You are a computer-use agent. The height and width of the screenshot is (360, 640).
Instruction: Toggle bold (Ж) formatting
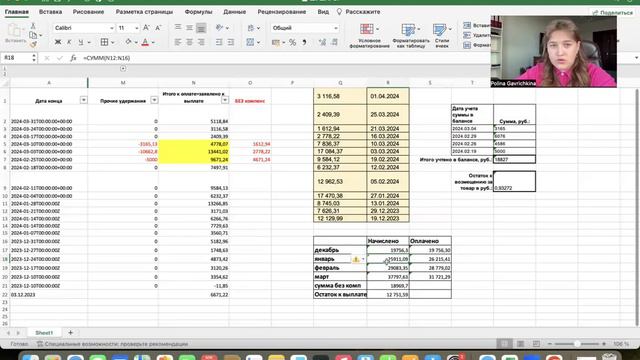click(58, 42)
